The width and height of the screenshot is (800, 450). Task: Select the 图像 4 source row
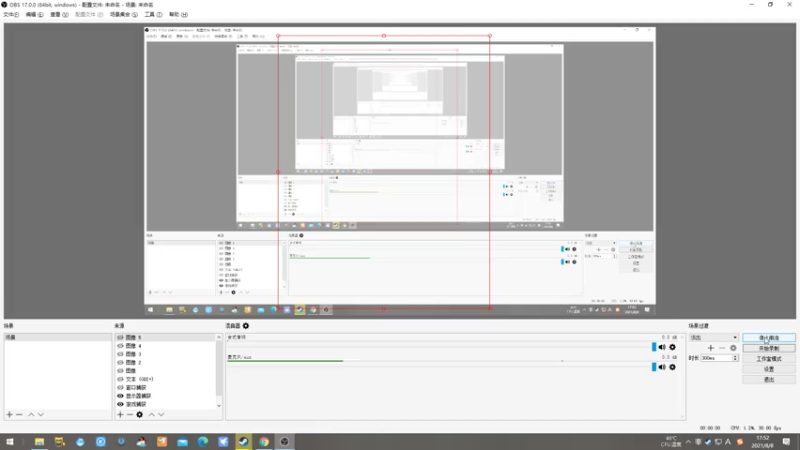(x=165, y=346)
